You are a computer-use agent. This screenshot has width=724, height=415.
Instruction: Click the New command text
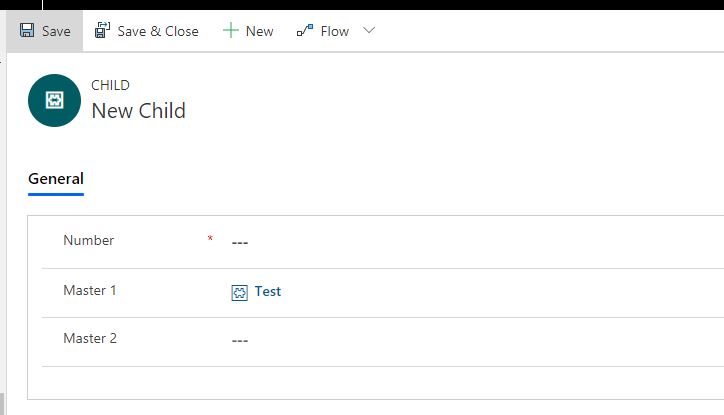[259, 31]
